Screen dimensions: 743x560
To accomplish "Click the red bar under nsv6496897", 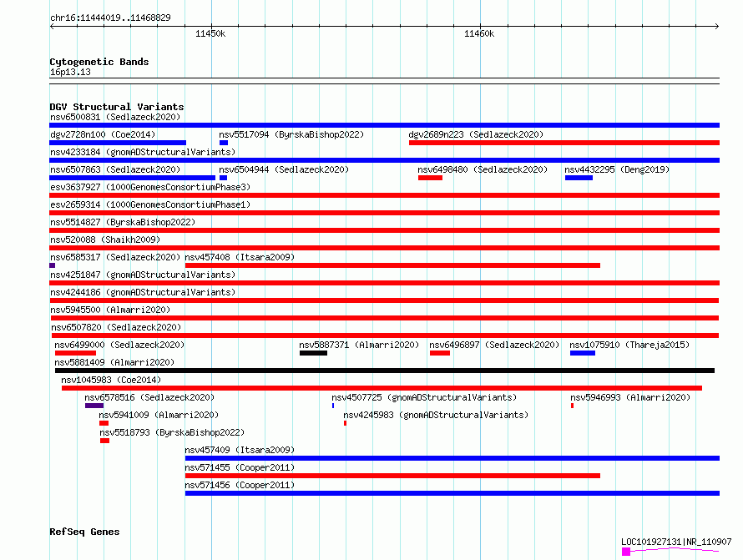I will (x=440, y=353).
